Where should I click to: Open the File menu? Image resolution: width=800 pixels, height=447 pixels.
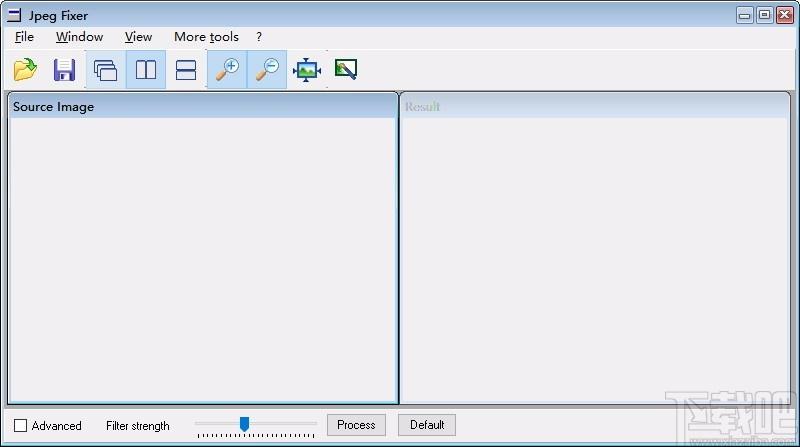click(x=25, y=37)
